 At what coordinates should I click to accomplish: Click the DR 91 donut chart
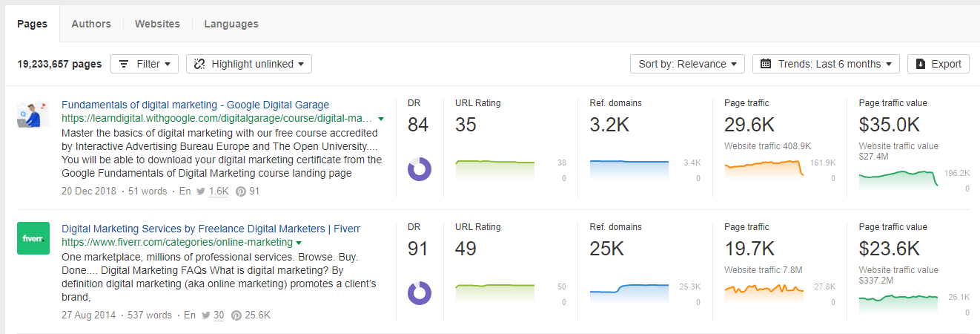click(420, 292)
